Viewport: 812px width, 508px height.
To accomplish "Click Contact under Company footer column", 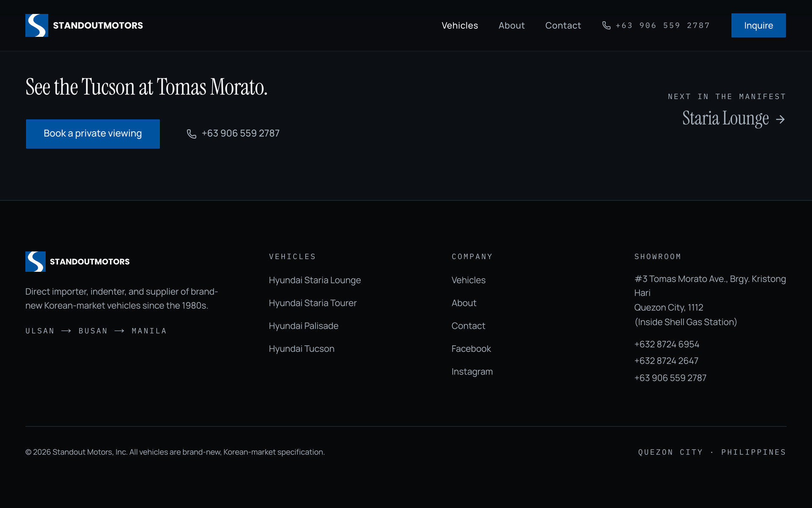I will point(468,326).
